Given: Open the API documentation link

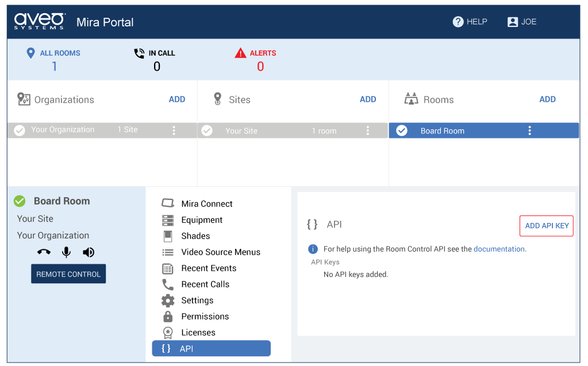Looking at the screenshot, I should (499, 249).
